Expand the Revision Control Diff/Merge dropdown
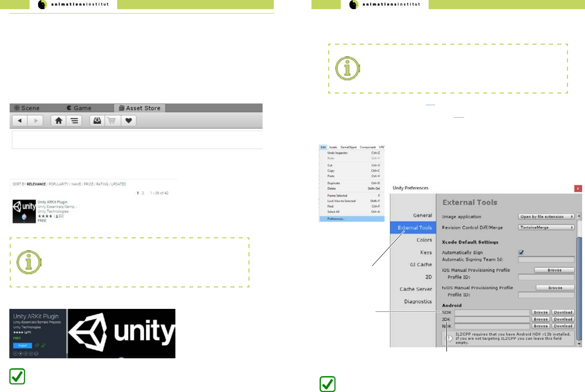 coord(546,227)
